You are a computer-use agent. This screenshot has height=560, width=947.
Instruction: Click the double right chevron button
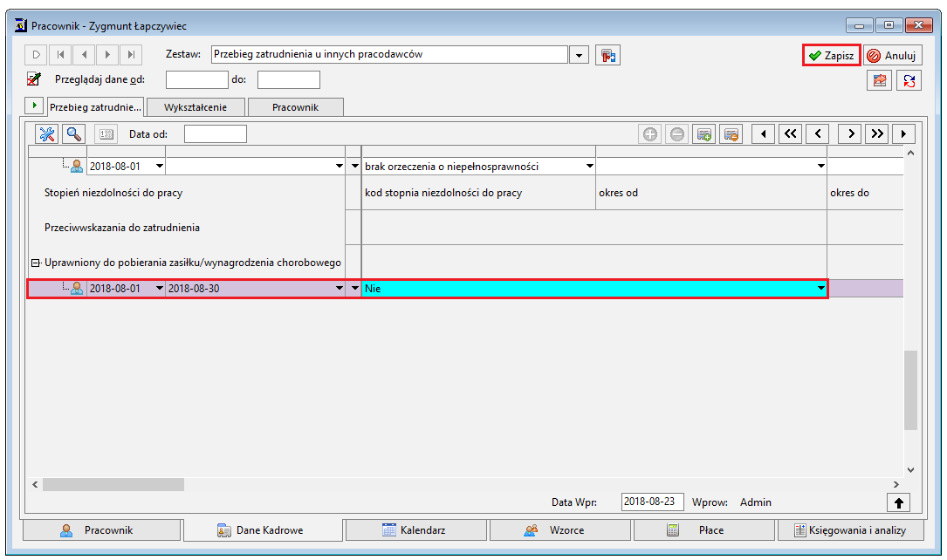[x=877, y=134]
